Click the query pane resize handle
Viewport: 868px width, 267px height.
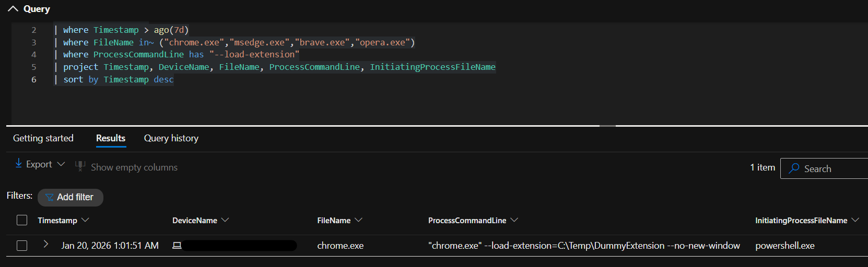[x=607, y=126]
